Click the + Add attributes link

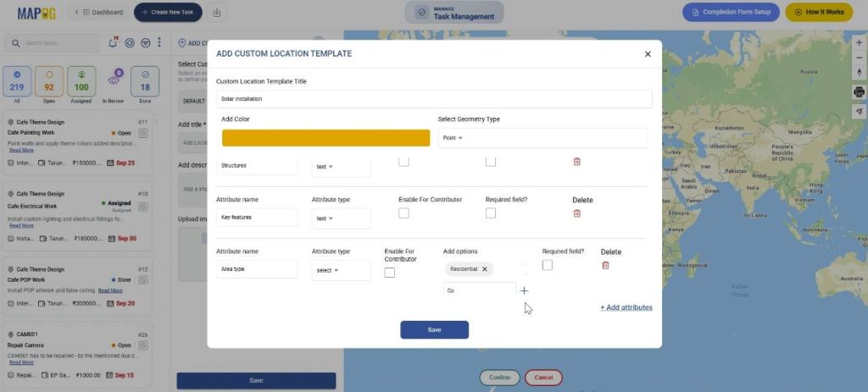click(x=626, y=307)
